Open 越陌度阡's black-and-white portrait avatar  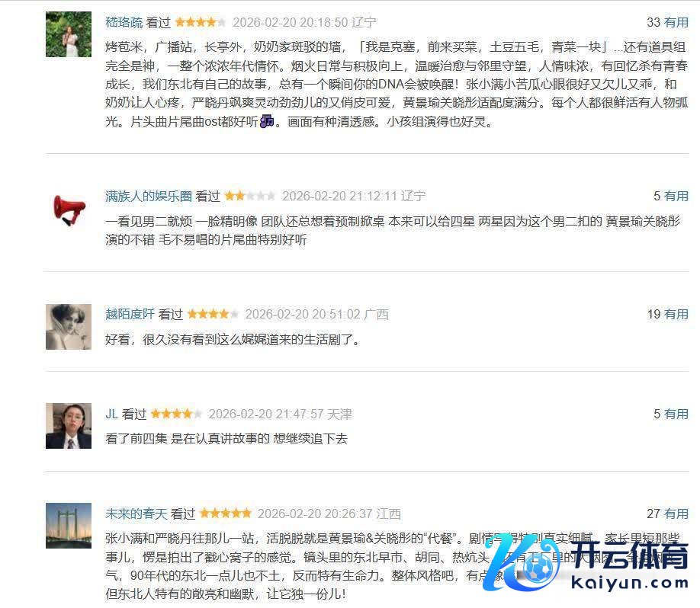click(x=69, y=327)
